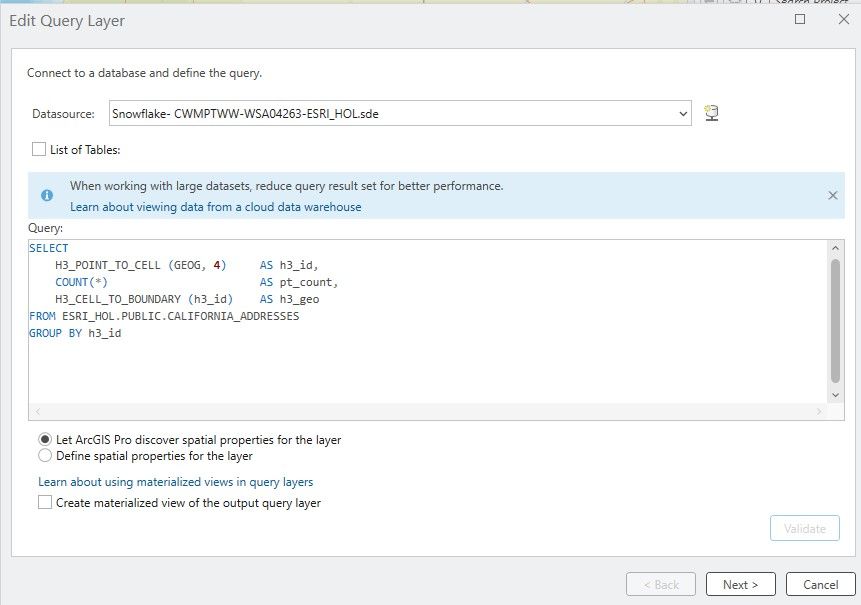Click the Back button

coord(660,584)
